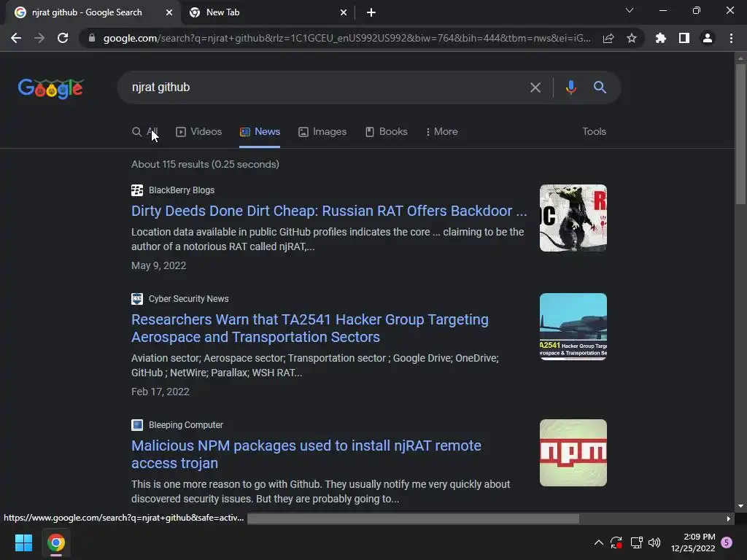Clear the search box with X
Image resolution: width=747 pixels, height=560 pixels.
[x=535, y=87]
